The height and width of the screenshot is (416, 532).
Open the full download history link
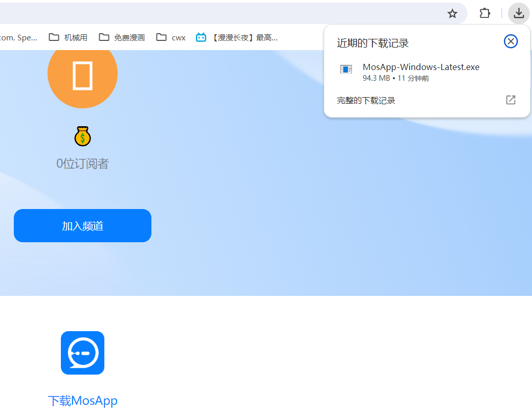[366, 100]
